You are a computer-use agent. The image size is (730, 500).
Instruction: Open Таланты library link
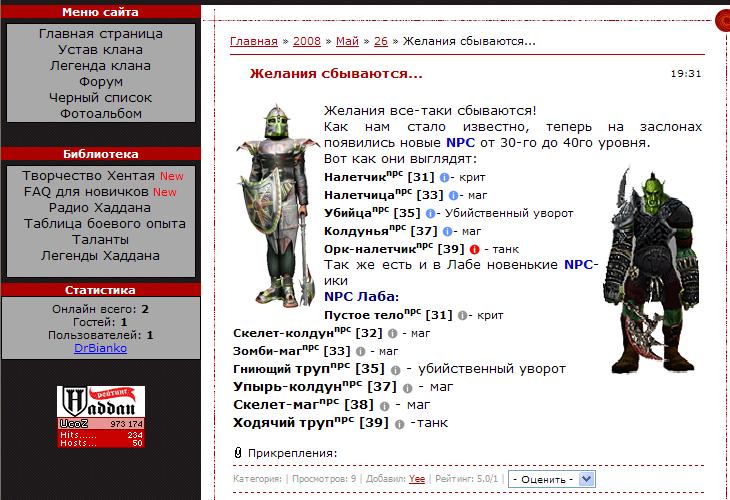(100, 239)
